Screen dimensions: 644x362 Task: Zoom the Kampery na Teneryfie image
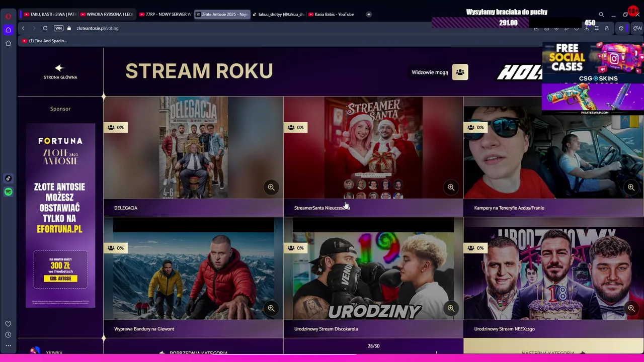click(x=631, y=188)
